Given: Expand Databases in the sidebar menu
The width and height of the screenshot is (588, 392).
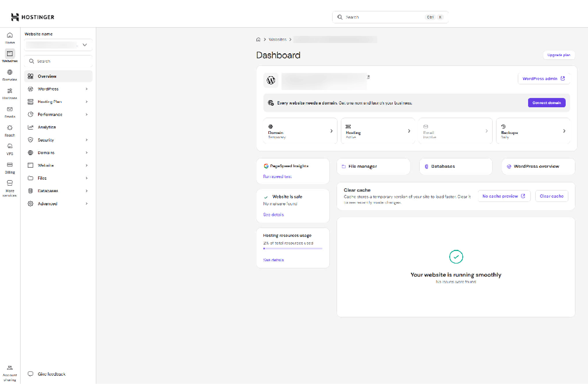Looking at the screenshot, I should (58, 191).
